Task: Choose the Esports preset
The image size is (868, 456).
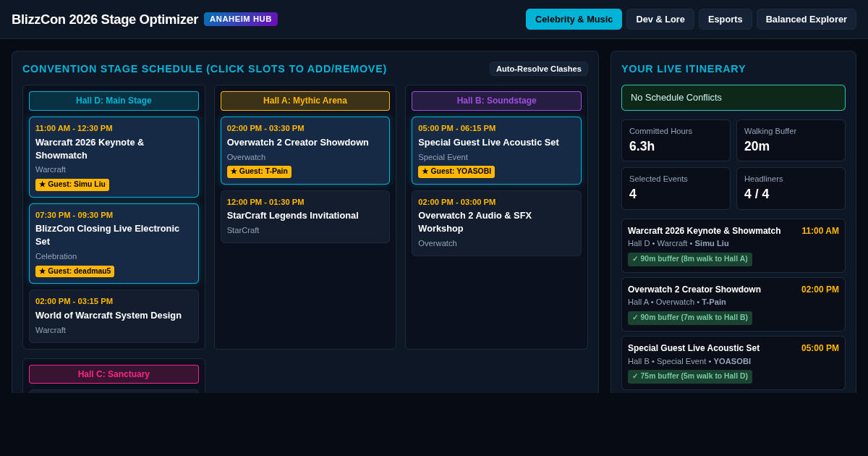Action: 726,19
